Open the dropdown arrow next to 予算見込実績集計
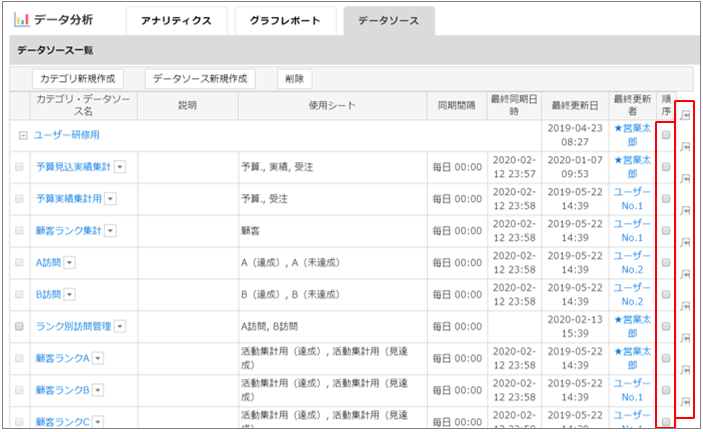This screenshot has height=432, width=703. pos(120,167)
